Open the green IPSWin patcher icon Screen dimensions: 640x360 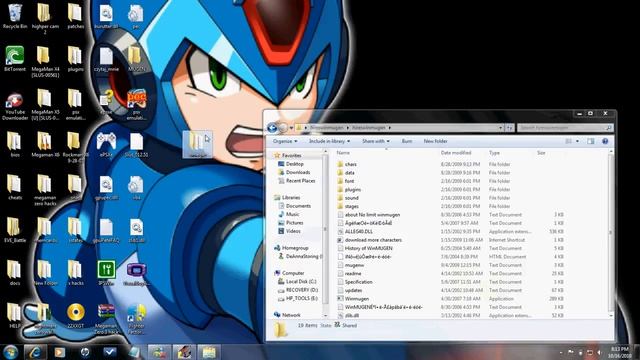(x=106, y=273)
